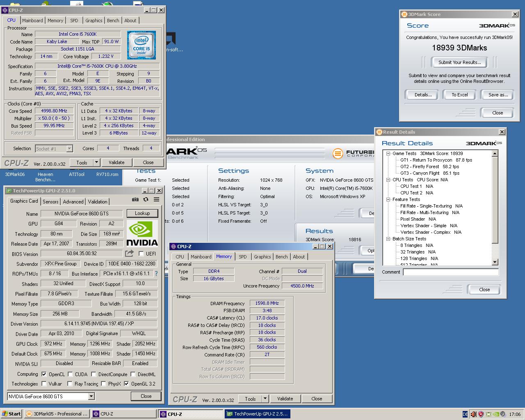Open the Tools dropdown arrow in top CPU-Z
The width and height of the screenshot is (525, 420).
(x=96, y=162)
